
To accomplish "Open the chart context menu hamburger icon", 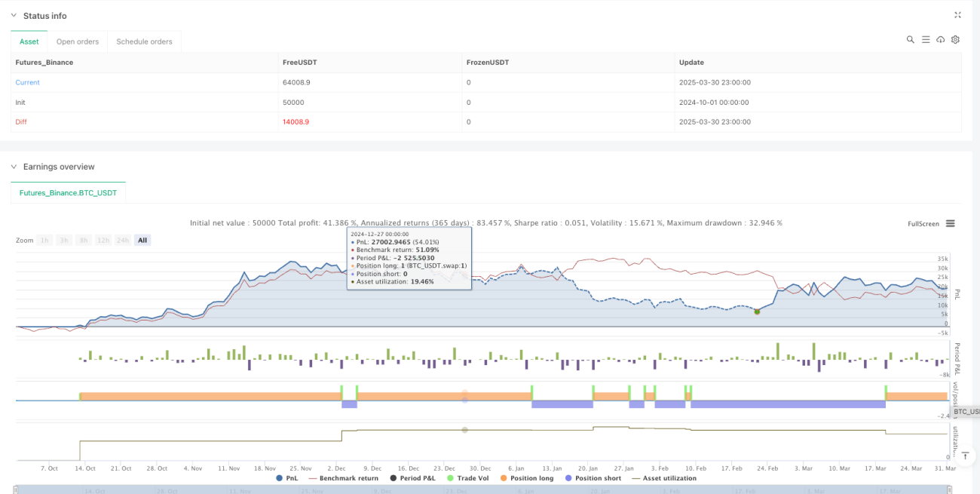I will pyautogui.click(x=950, y=223).
